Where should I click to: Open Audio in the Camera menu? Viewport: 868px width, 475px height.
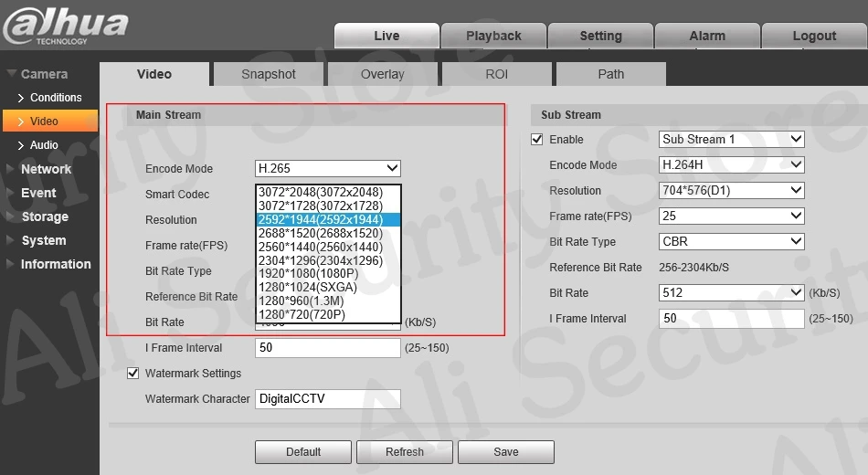[37, 145]
